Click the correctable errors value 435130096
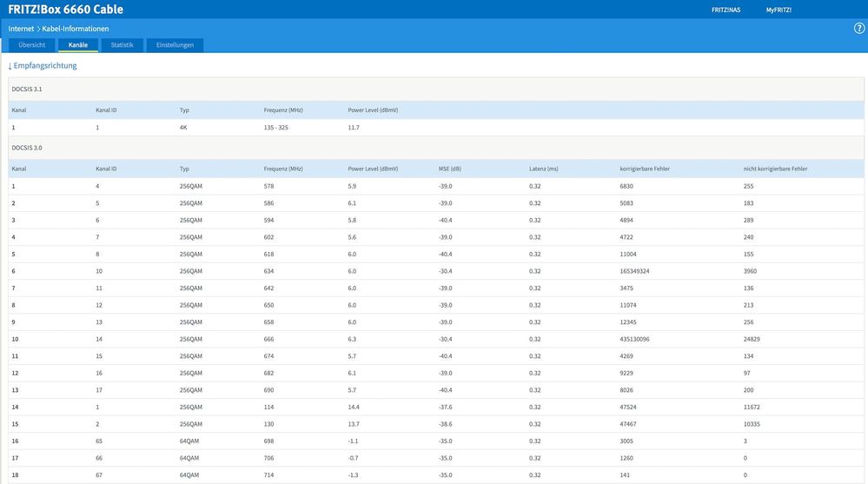This screenshot has height=484, width=868. [634, 339]
